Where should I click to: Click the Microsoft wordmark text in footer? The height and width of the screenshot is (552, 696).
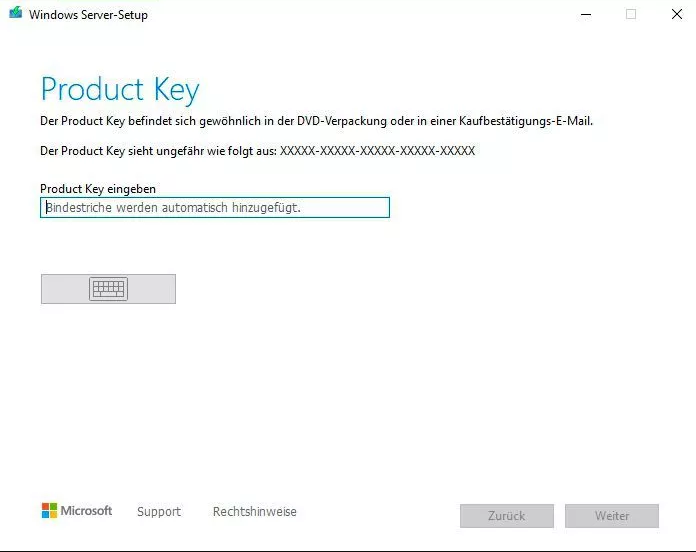[86, 511]
